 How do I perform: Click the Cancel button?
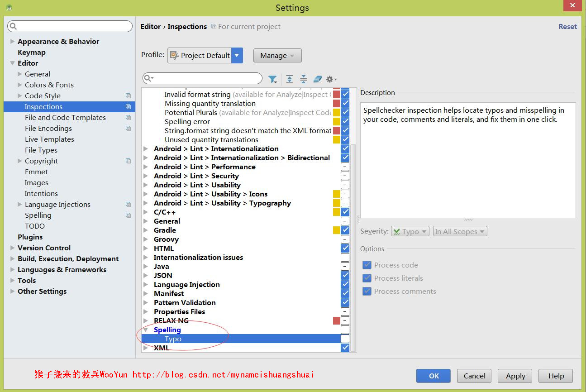point(474,376)
